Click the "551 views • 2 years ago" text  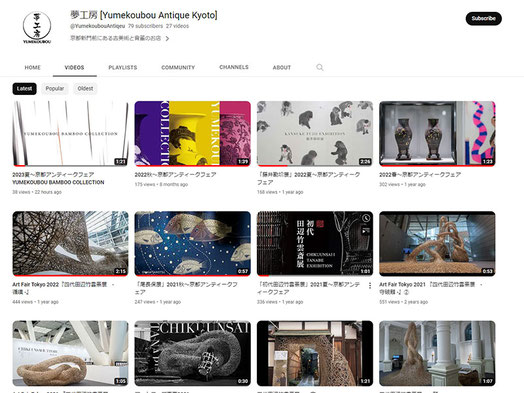click(403, 302)
